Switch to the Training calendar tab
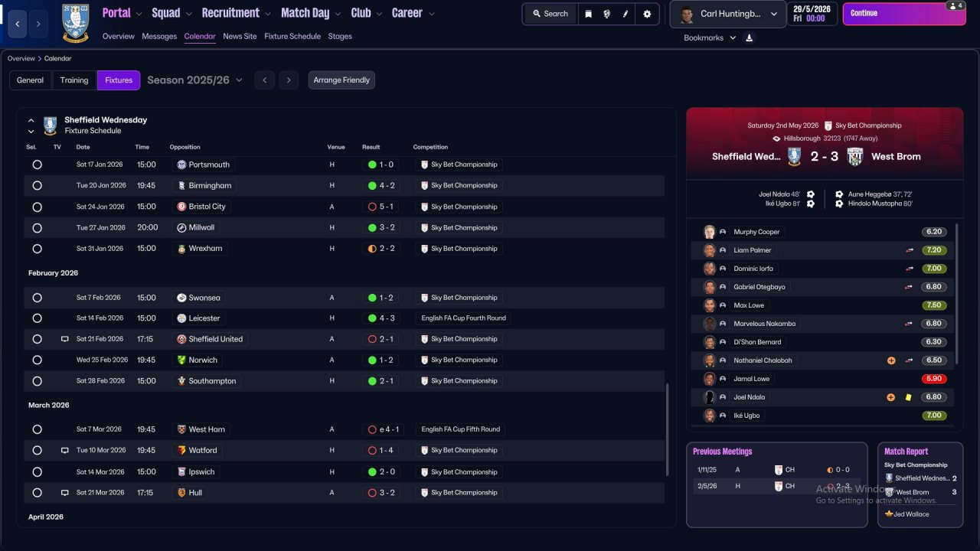The image size is (980, 551). click(x=74, y=80)
